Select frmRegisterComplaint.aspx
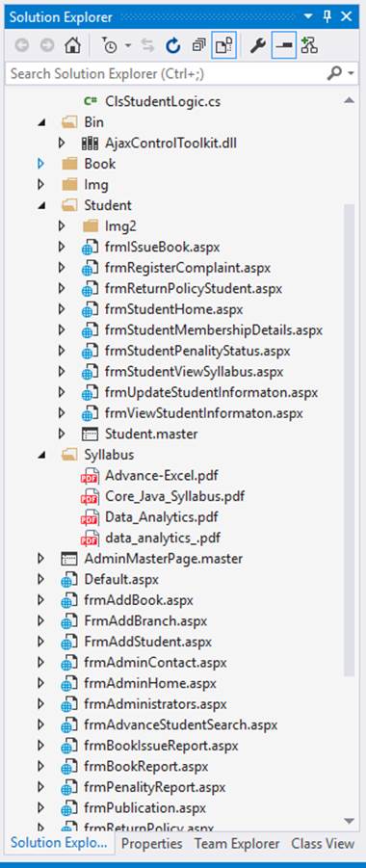The image size is (366, 868). coord(188,268)
